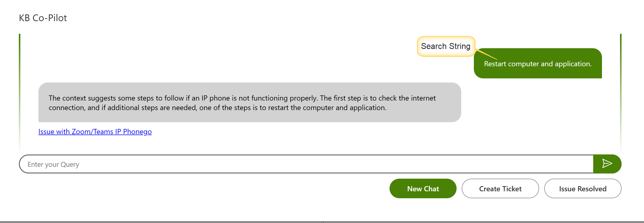Click the small handle on the bottom gray bar
This screenshot has width=644, height=223.
tap(323, 222)
